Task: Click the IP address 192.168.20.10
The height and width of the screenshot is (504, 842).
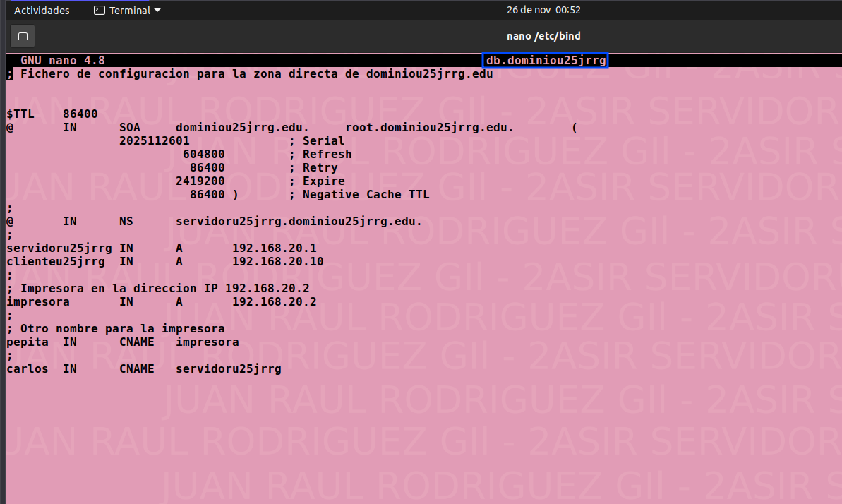Action: tap(277, 262)
